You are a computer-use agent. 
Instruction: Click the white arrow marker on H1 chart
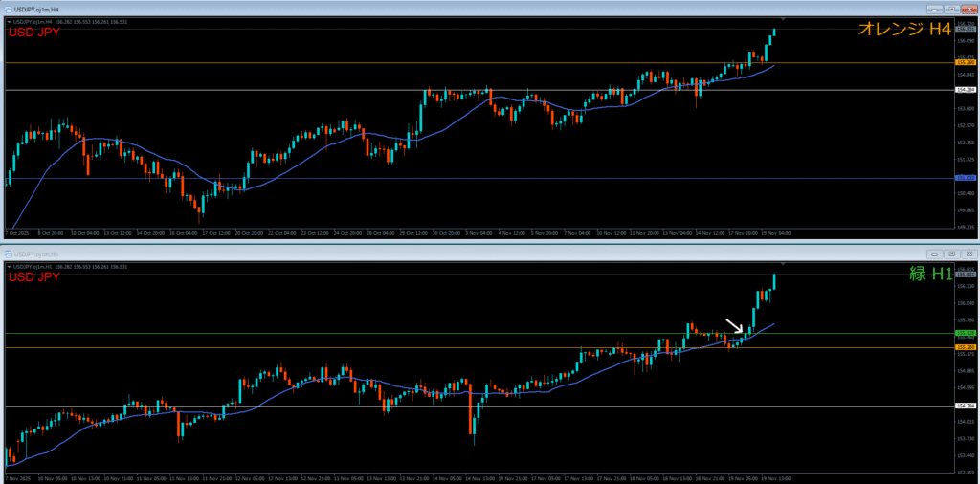(734, 327)
